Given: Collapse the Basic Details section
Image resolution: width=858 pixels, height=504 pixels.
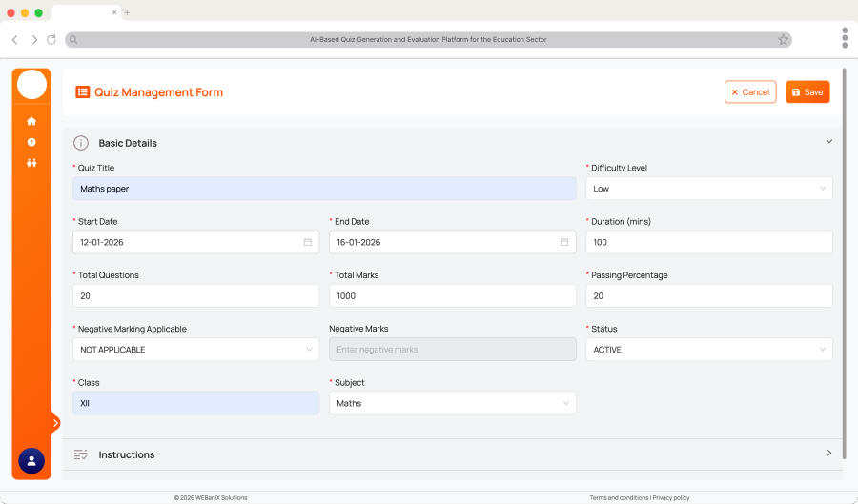Looking at the screenshot, I should (x=828, y=142).
